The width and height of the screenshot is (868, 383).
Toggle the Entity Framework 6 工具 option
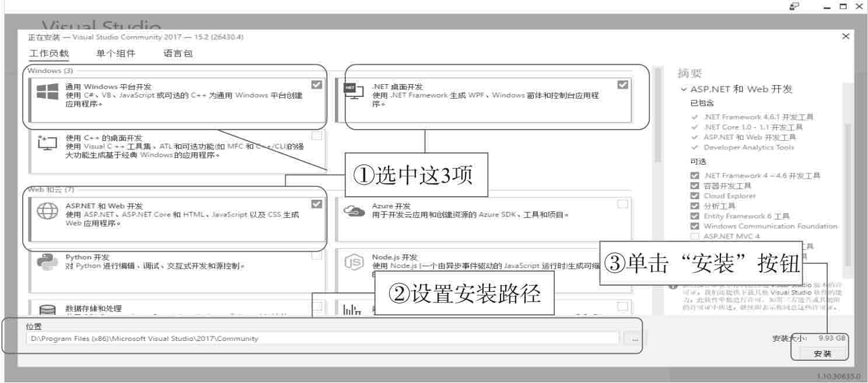click(694, 216)
